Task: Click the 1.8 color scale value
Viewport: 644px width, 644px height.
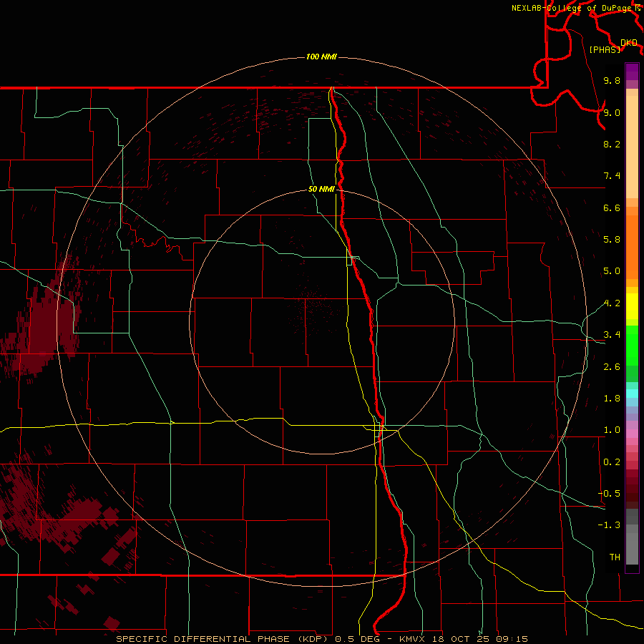Action: (612, 399)
